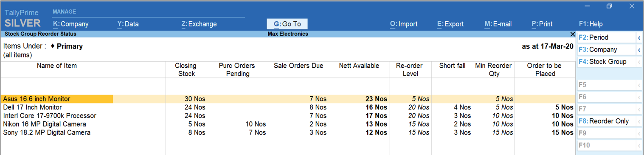Viewport: 644px width, 155px height.
Task: Click the F8: Reorder Only button
Action: point(606,121)
